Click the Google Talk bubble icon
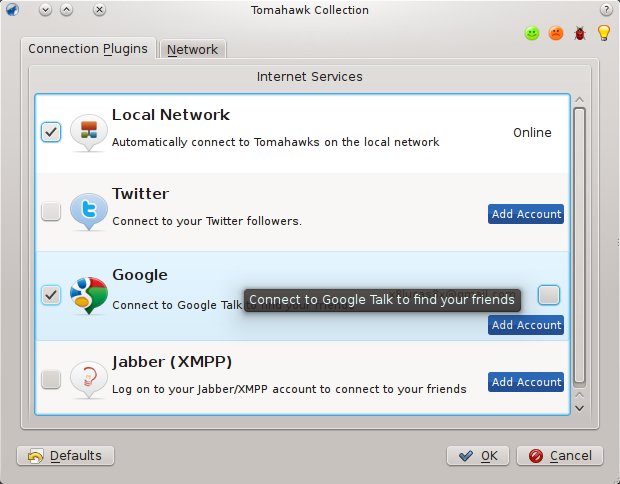Image resolution: width=620 pixels, height=484 pixels. click(x=89, y=295)
